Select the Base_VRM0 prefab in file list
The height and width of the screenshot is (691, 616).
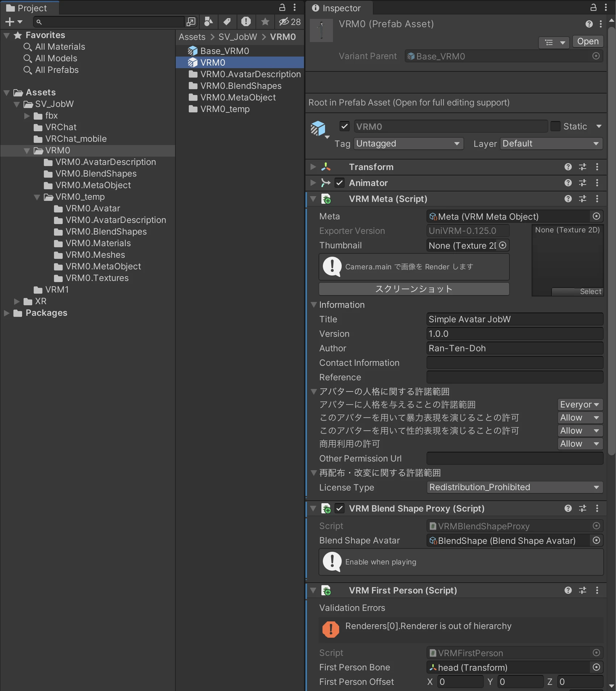click(x=240, y=51)
